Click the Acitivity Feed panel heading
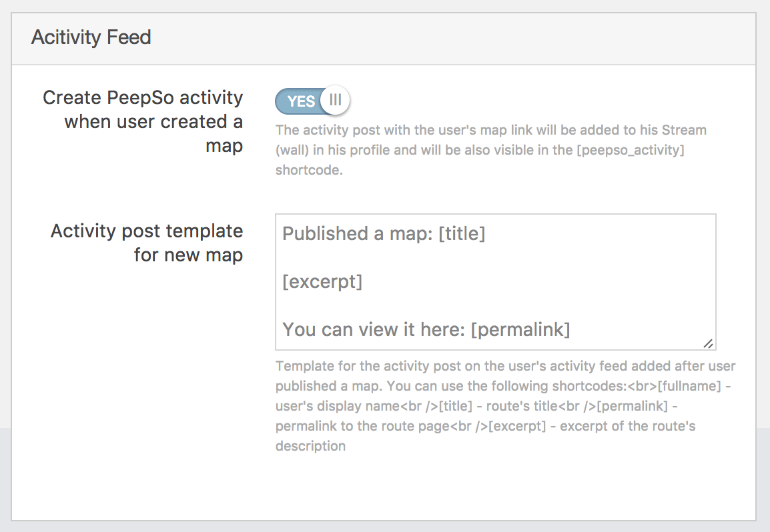770x532 pixels. [91, 37]
